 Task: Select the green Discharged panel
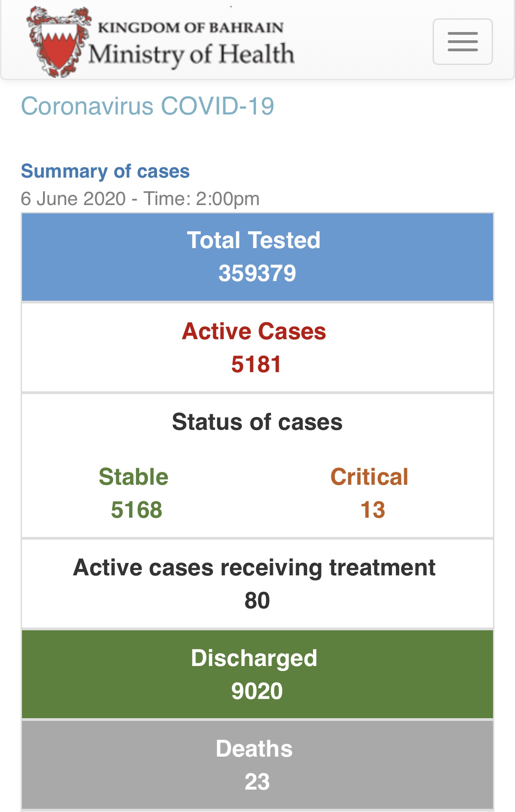pyautogui.click(x=257, y=674)
